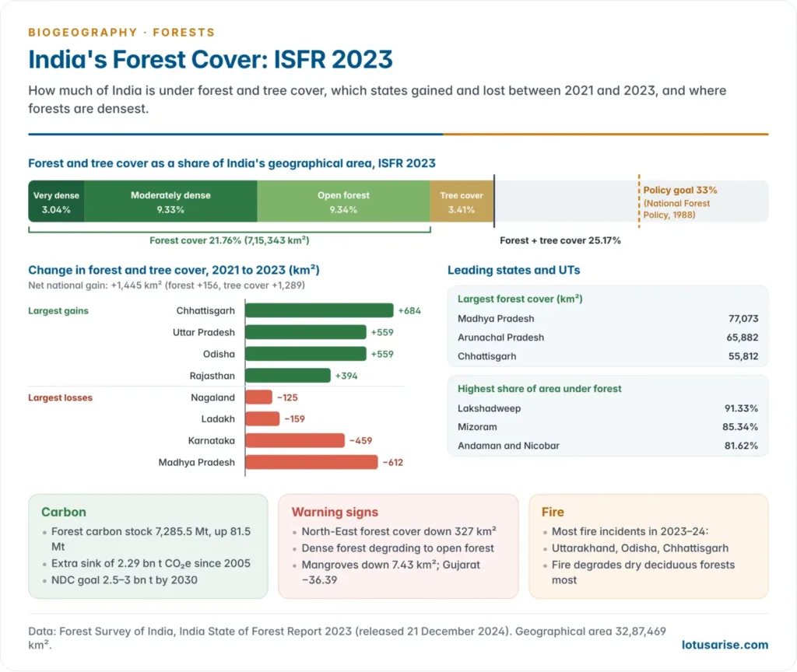Click 'North-East forest cover down 327 km²' bullet
Viewport: 797px width, 672px height.
(x=399, y=531)
